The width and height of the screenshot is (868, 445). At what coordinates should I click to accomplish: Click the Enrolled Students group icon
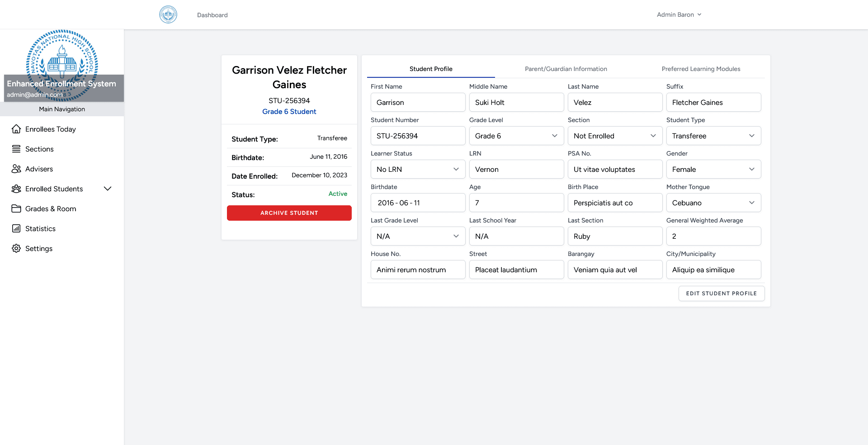pos(16,189)
